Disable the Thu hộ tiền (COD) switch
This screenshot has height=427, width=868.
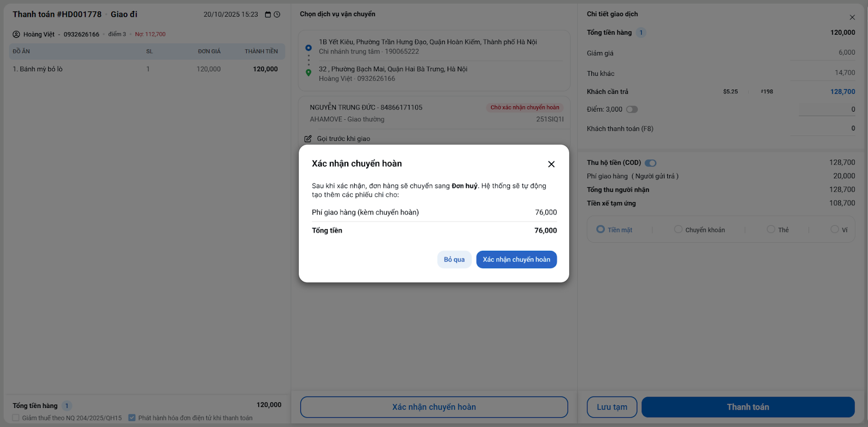click(x=650, y=163)
